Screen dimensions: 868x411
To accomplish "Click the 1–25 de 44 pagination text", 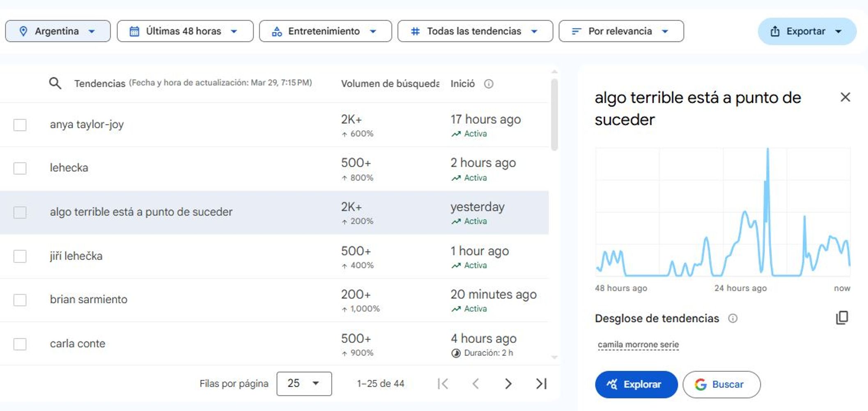I will click(x=381, y=383).
